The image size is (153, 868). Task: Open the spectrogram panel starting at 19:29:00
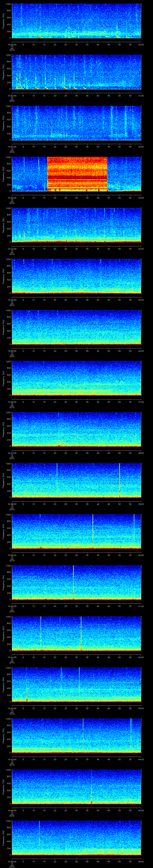(77, 21)
